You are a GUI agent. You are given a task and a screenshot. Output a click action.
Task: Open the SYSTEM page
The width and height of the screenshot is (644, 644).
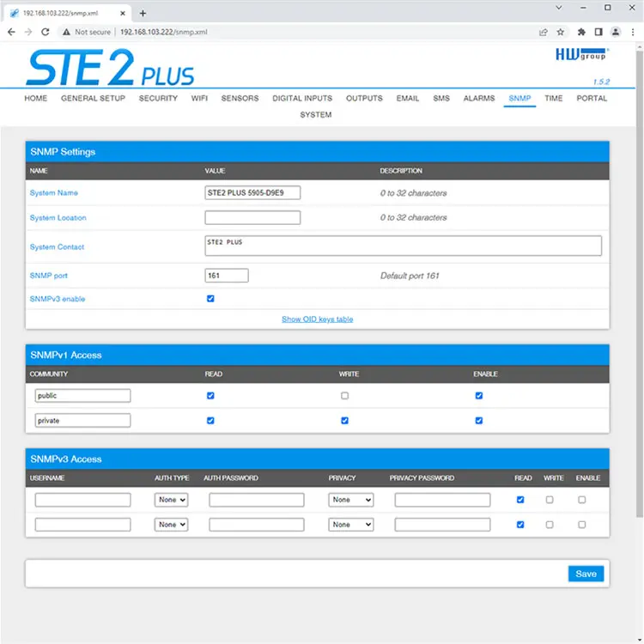point(315,114)
